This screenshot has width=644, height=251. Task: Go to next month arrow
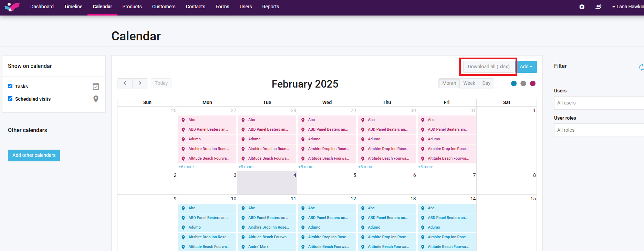tap(140, 83)
